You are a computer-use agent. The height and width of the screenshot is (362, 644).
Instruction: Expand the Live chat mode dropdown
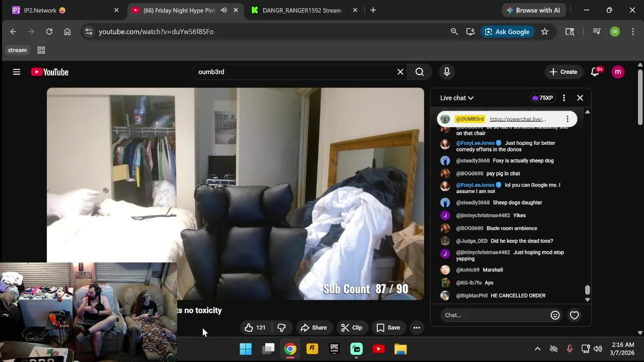pos(457,98)
